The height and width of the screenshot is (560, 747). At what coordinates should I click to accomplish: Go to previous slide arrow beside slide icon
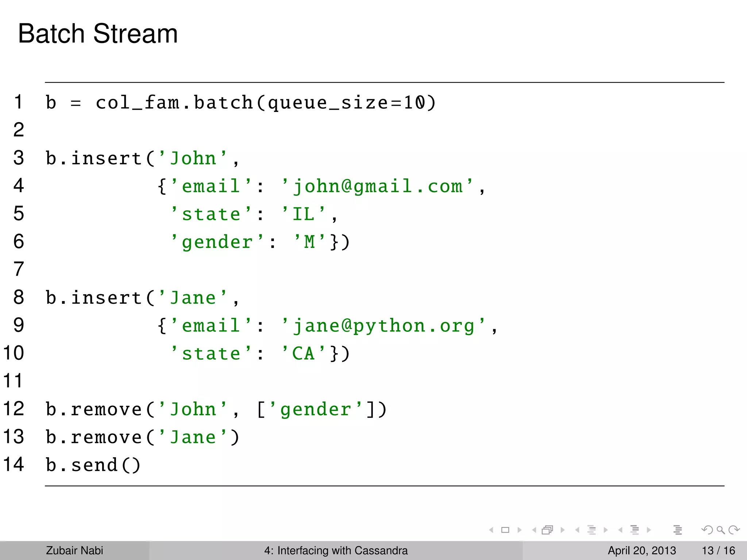point(491,530)
